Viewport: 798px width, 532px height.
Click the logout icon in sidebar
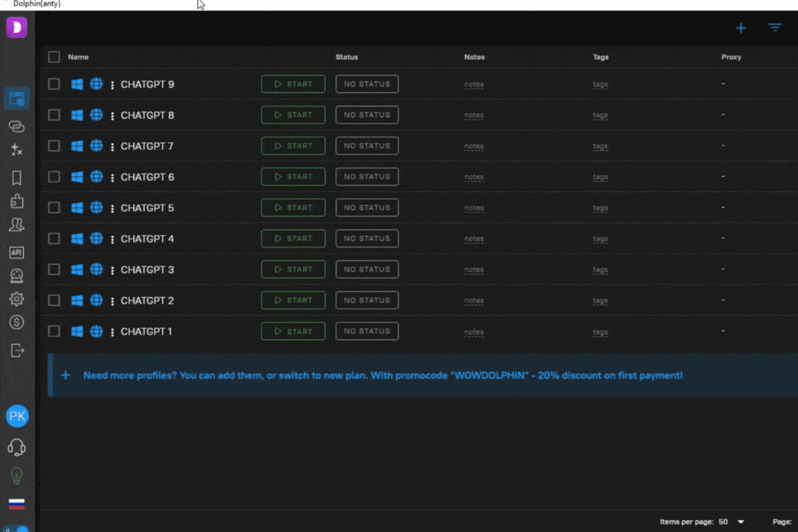coord(17,350)
